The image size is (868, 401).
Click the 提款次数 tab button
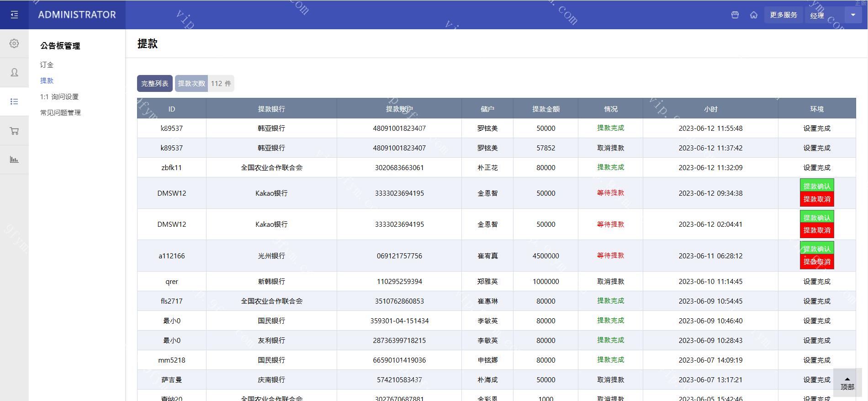click(191, 84)
